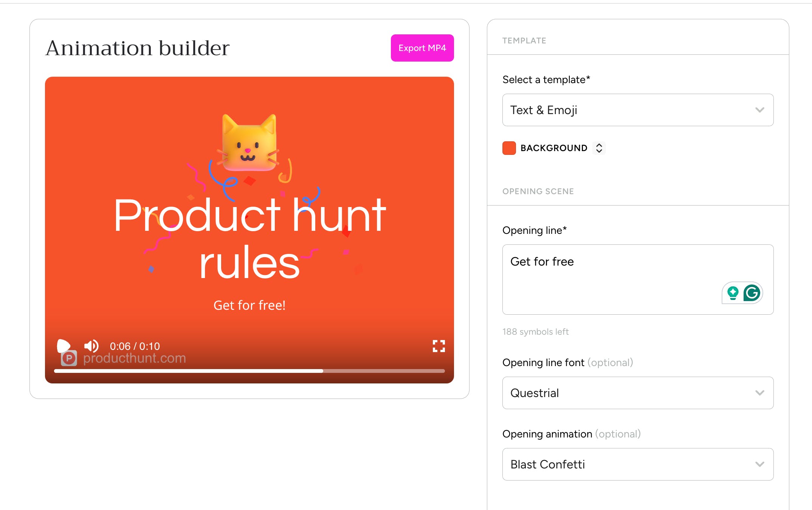Click the Grammarly G icon

pyautogui.click(x=752, y=293)
